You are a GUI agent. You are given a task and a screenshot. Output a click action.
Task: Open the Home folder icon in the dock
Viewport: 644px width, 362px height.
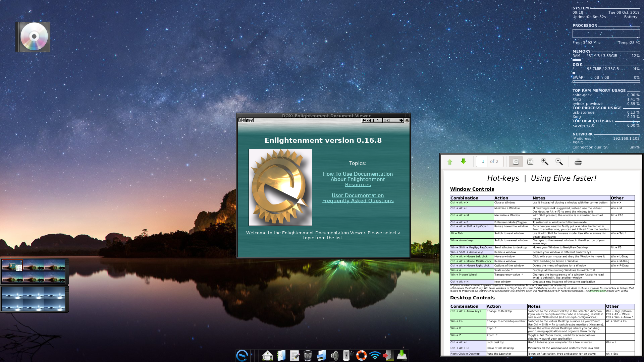pyautogui.click(x=267, y=355)
